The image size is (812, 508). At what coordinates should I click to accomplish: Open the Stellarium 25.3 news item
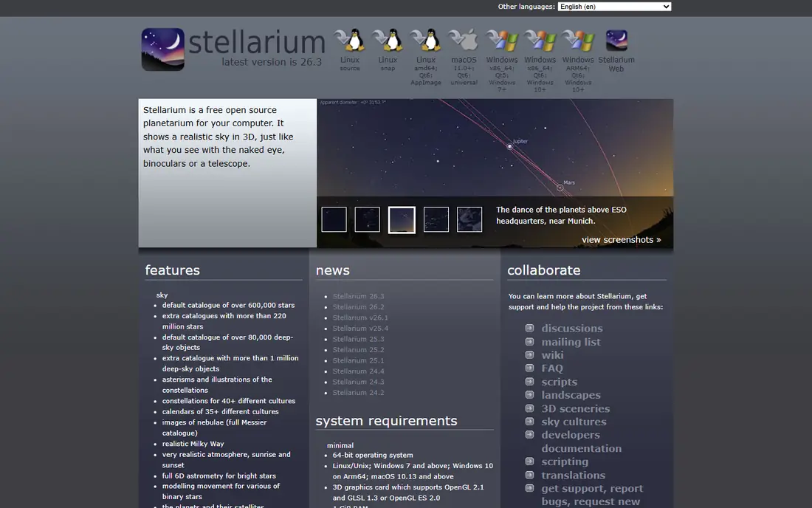point(358,339)
